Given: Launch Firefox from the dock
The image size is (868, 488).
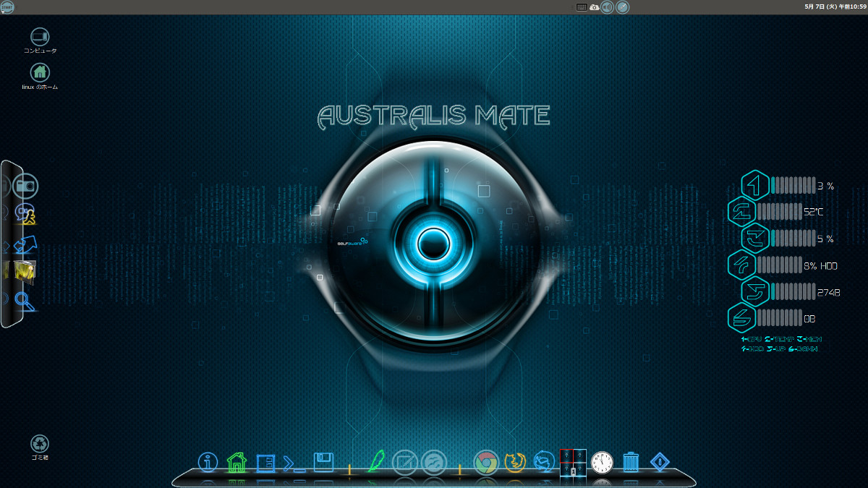Looking at the screenshot, I should click(x=514, y=461).
